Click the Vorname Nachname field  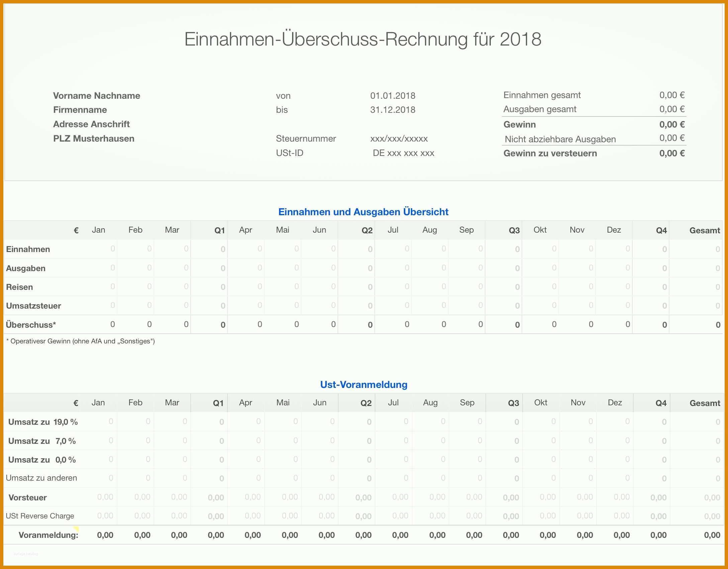click(96, 96)
